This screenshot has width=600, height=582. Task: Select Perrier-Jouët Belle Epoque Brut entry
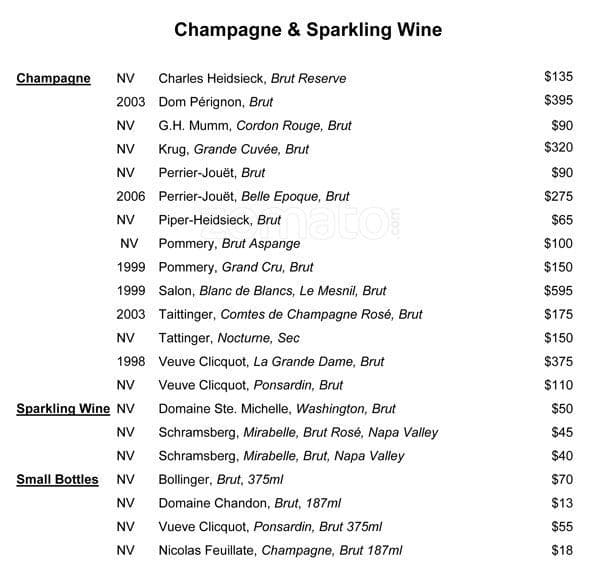point(254,196)
